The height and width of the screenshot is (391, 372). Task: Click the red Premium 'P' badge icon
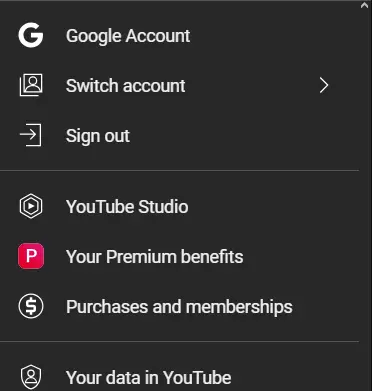tap(31, 256)
